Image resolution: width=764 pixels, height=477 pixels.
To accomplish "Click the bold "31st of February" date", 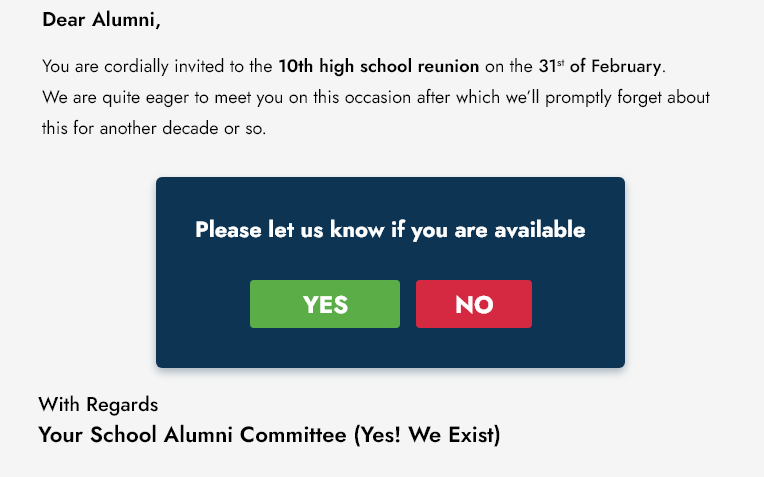I will click(600, 66).
